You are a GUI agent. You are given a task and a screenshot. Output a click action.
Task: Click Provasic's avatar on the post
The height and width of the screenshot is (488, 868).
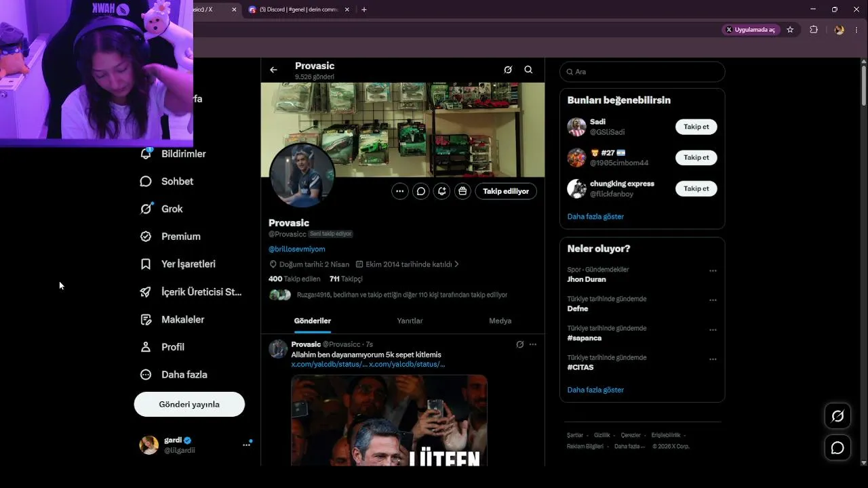click(x=278, y=349)
